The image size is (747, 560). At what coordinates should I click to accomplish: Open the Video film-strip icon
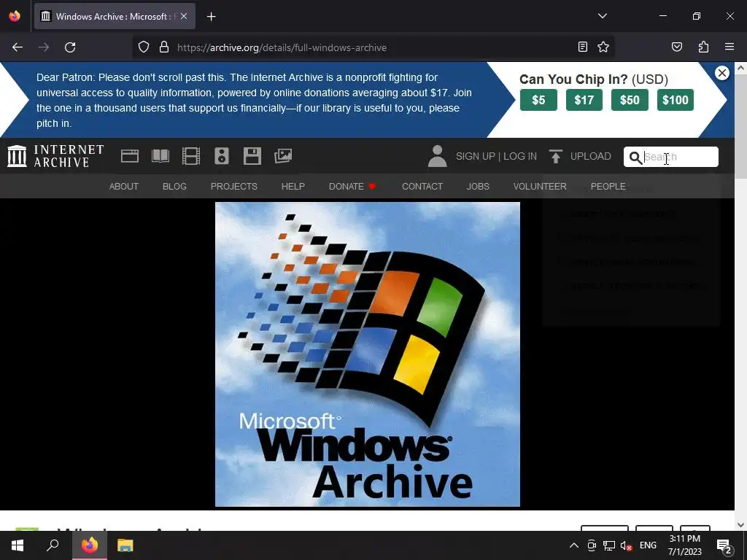191,156
